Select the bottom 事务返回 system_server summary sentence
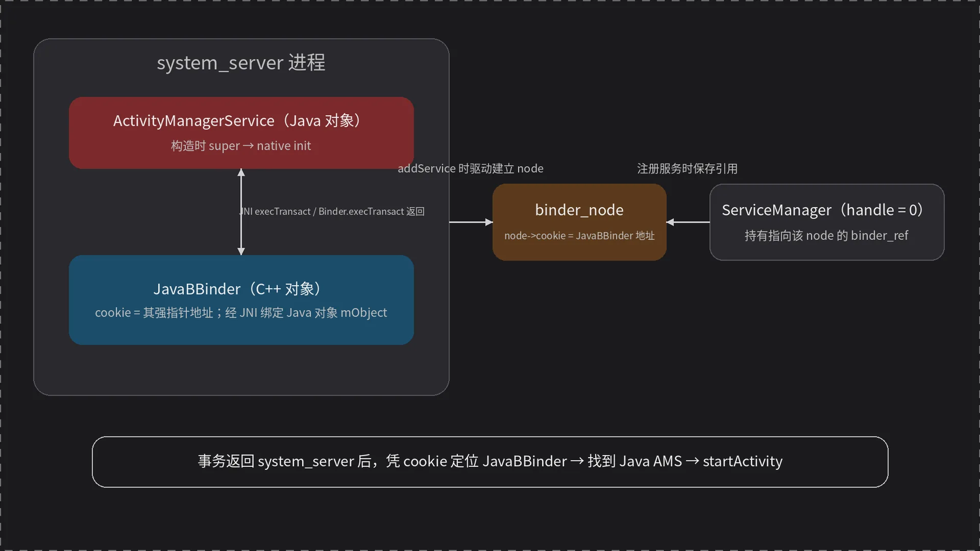 pyautogui.click(x=490, y=461)
